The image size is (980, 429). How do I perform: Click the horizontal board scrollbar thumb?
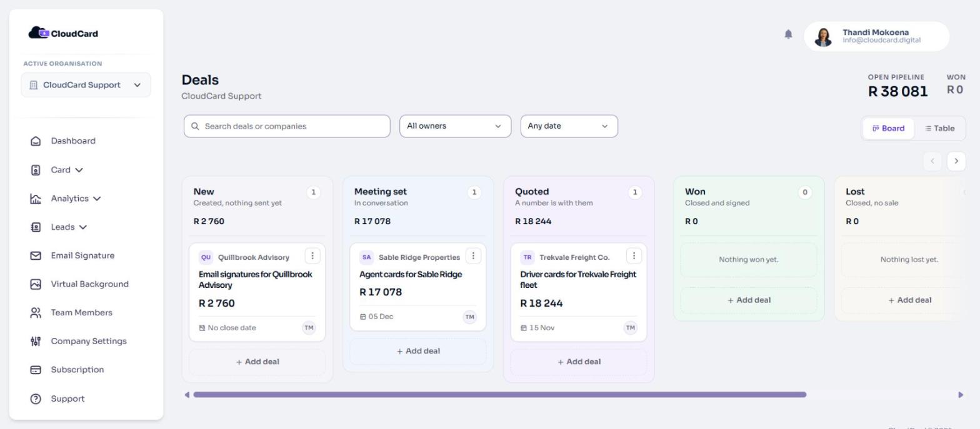[x=500, y=395]
